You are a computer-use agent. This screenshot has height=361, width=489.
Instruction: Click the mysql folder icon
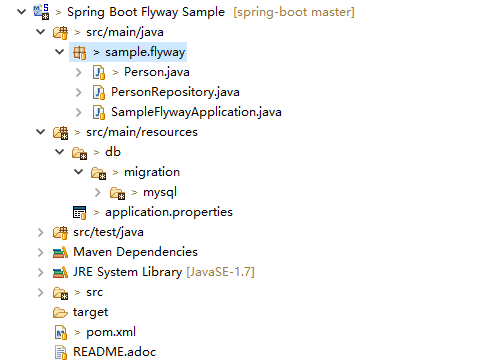(x=118, y=193)
